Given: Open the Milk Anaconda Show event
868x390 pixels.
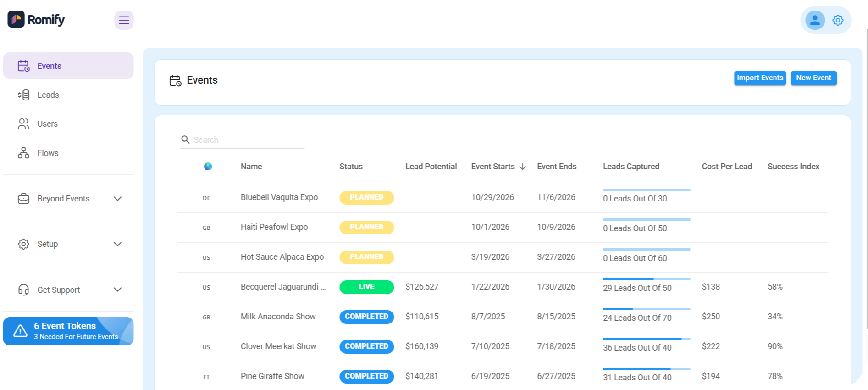Looking at the screenshot, I should 278,317.
